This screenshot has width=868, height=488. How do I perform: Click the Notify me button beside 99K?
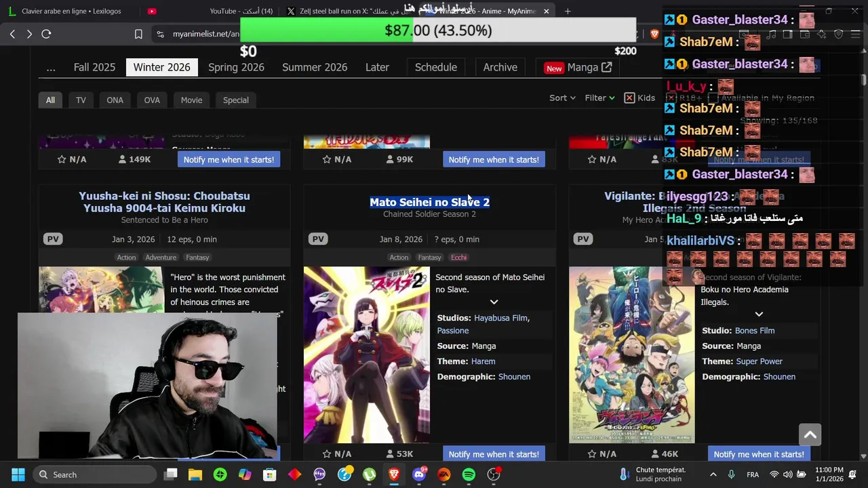494,159
